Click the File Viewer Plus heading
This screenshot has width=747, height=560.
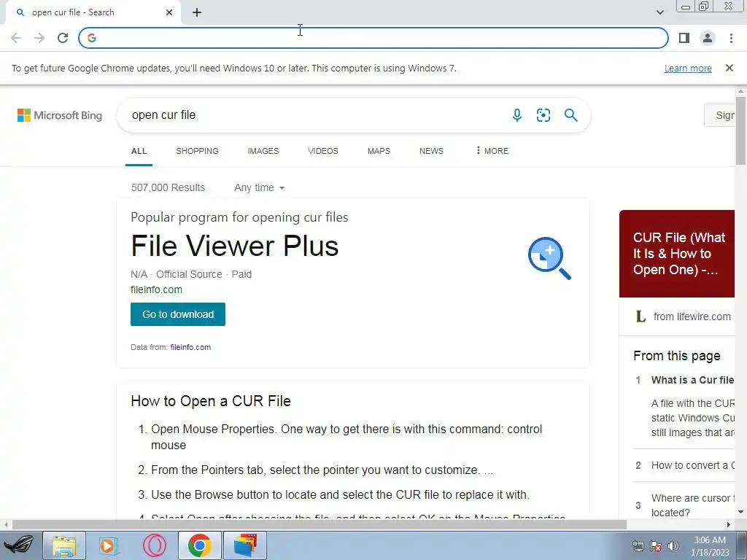pos(234,246)
